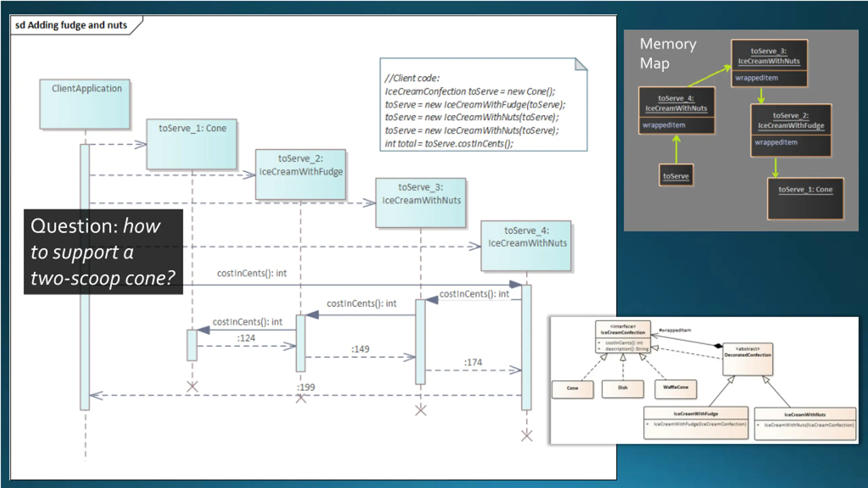Click the "//Client code:" comment line in note
This screenshot has height=488, width=868.
[412, 78]
